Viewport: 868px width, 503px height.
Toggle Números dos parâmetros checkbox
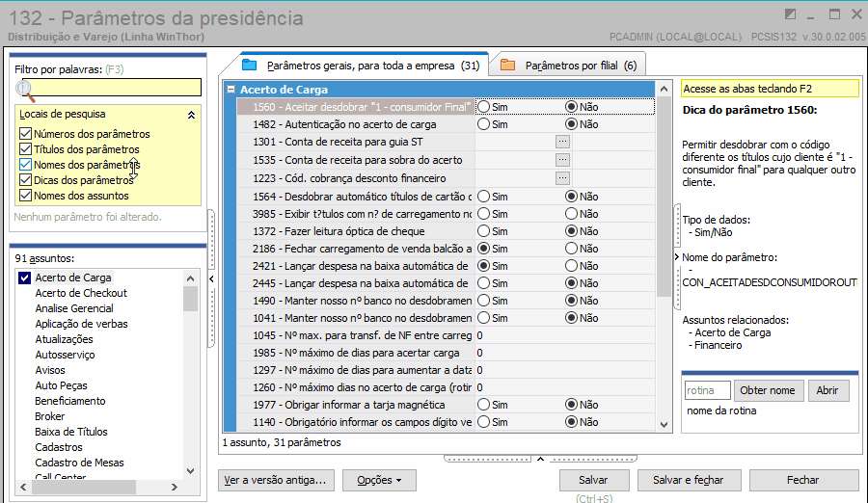(x=25, y=134)
